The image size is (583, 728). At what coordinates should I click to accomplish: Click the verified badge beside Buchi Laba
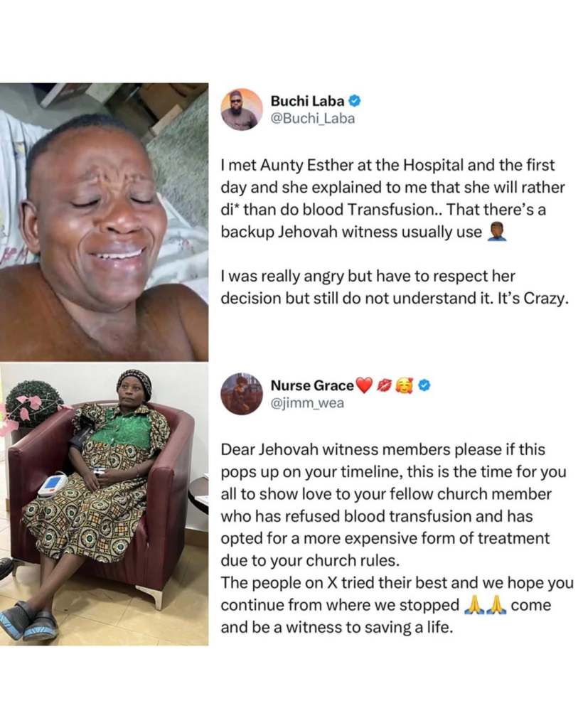(355, 100)
